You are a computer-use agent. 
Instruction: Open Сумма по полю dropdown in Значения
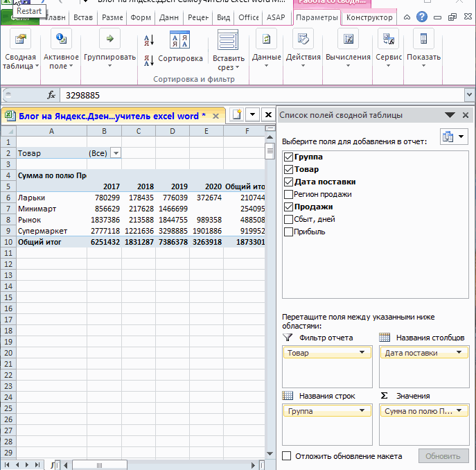[x=459, y=411]
